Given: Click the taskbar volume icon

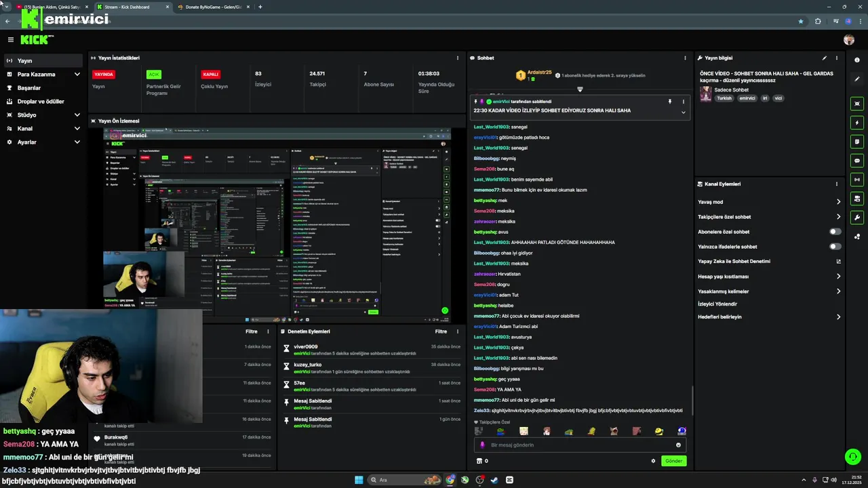Looking at the screenshot, I should [834, 480].
